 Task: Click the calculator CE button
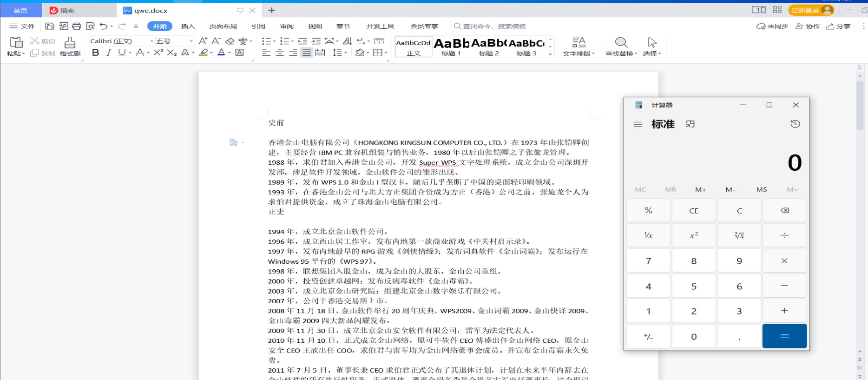point(694,210)
